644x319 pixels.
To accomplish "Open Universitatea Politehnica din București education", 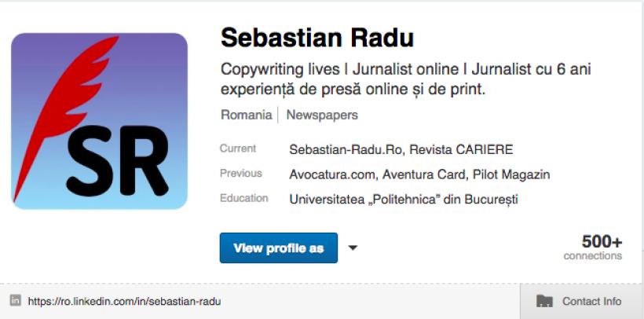I will [x=404, y=199].
